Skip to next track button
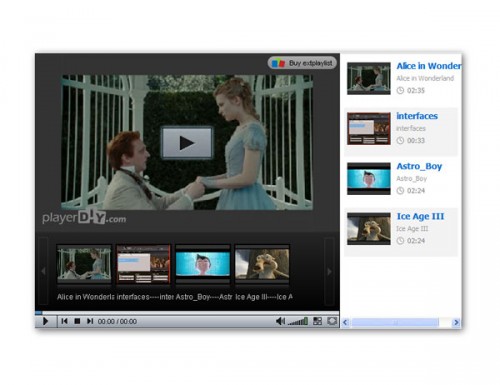This screenshot has height=385, width=500. point(90,321)
